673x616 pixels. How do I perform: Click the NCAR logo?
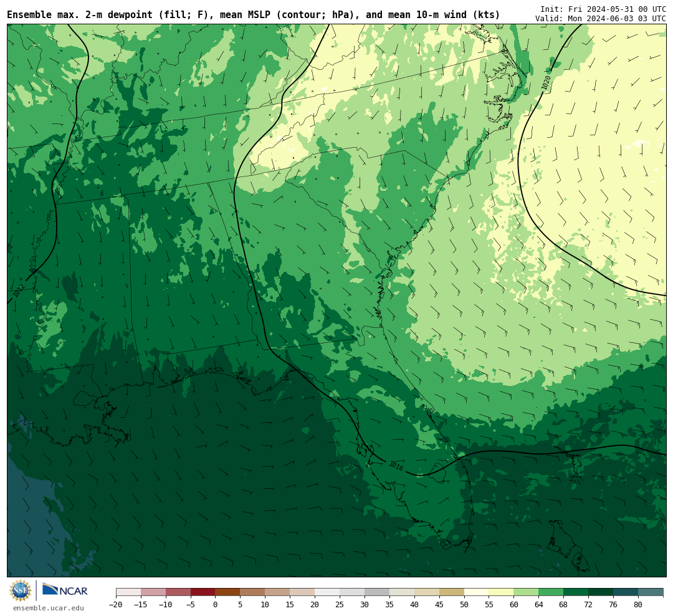[65, 591]
